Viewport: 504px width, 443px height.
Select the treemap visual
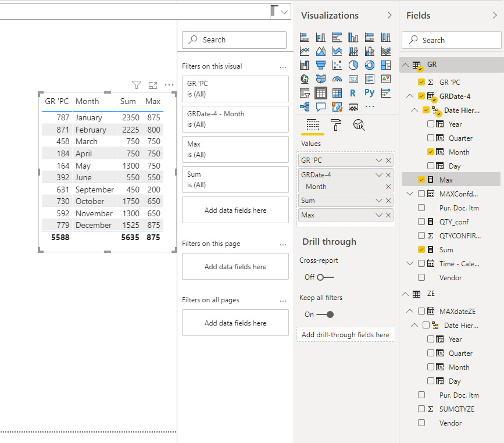386,65
